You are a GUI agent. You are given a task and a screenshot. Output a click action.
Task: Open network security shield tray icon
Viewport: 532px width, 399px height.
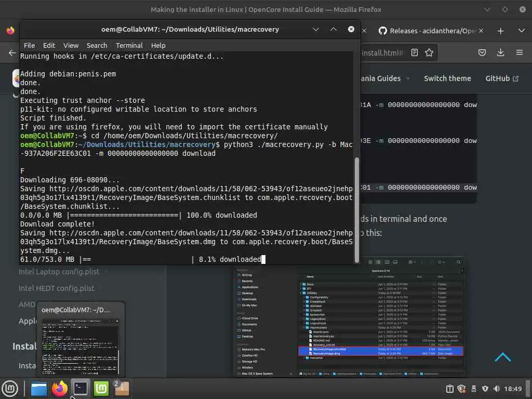point(485,389)
